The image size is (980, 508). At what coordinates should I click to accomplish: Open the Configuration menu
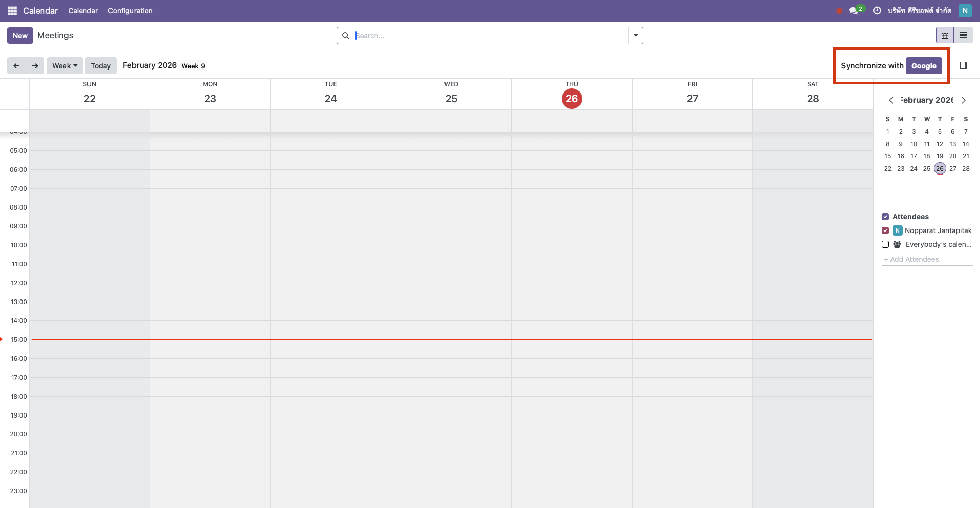pyautogui.click(x=130, y=11)
